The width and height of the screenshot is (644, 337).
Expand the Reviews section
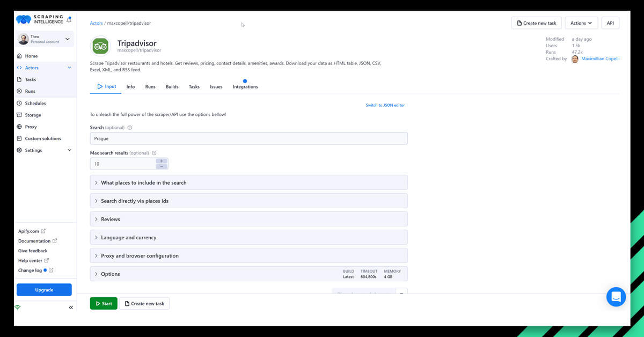click(248, 219)
